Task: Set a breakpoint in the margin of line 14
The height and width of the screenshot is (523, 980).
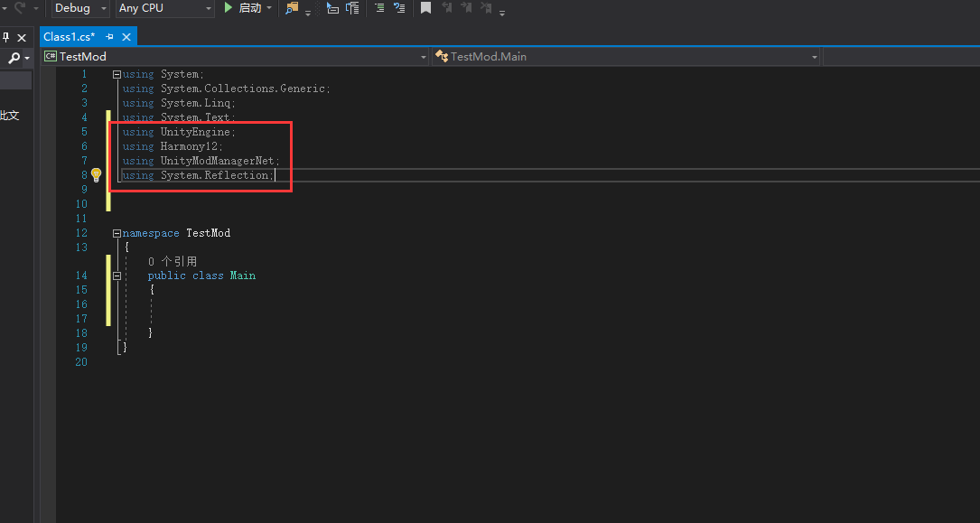Action: coord(63,276)
